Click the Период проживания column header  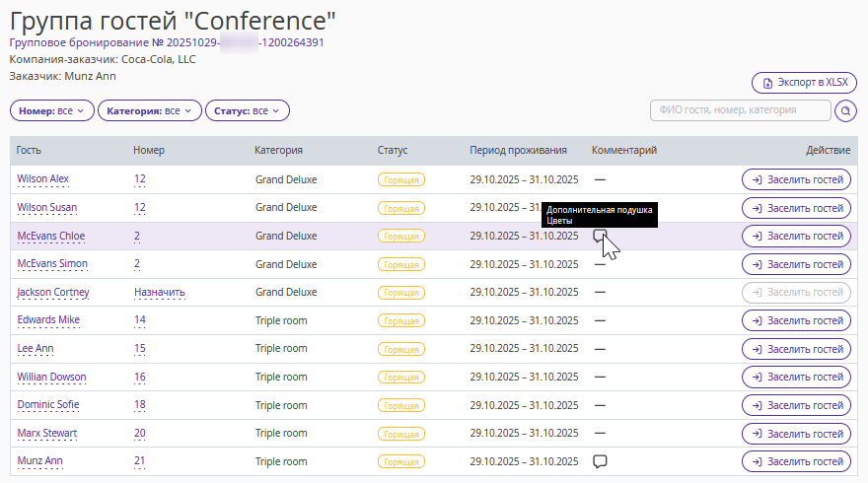click(518, 151)
